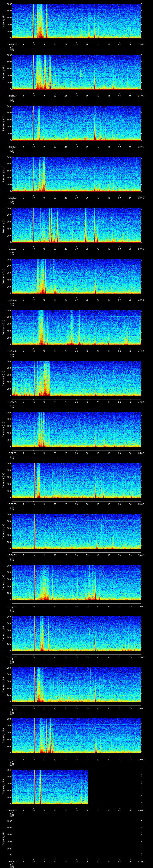Click the 18:30:00 start time label
Viewport: 153px width, 868px height.
[12, 351]
